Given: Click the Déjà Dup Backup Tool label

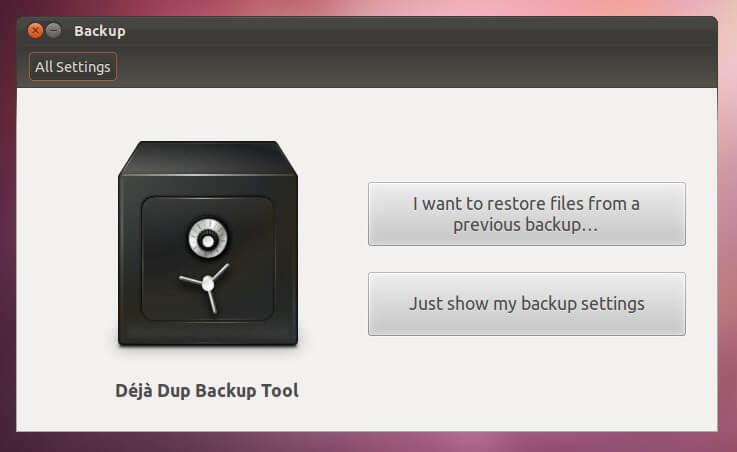Looking at the screenshot, I should 207,390.
